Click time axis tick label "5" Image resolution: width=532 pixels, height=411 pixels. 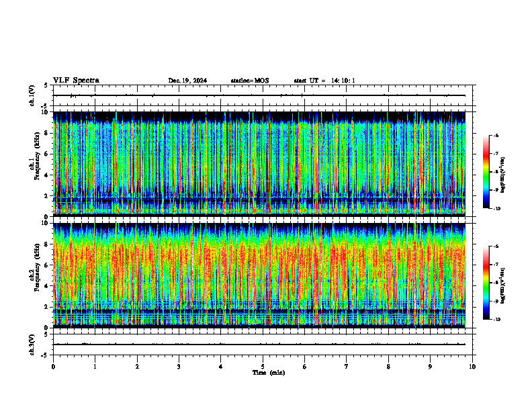(263, 367)
